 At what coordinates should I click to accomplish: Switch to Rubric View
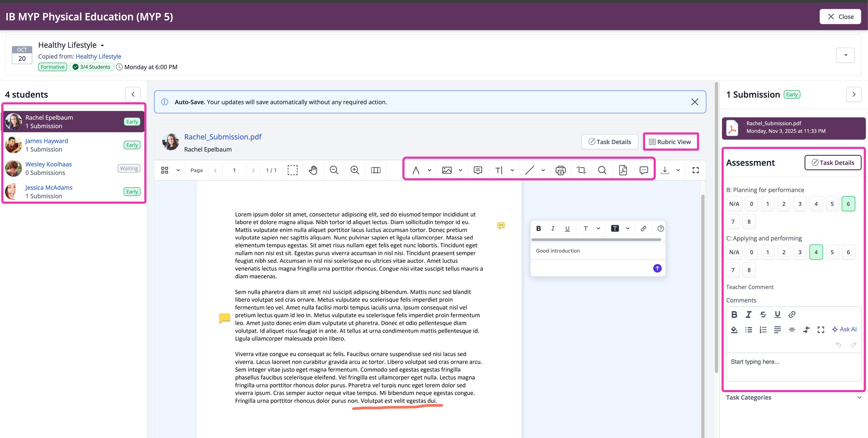pyautogui.click(x=670, y=142)
